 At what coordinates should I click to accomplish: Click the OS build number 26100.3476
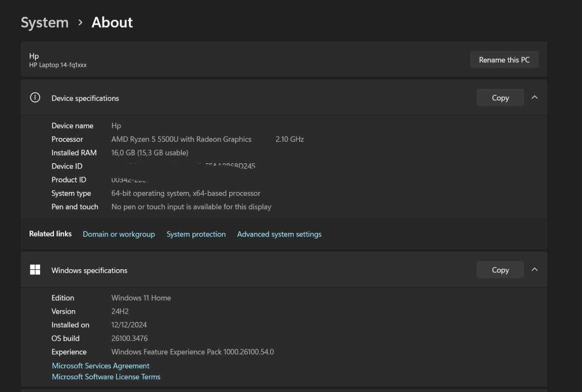point(130,338)
